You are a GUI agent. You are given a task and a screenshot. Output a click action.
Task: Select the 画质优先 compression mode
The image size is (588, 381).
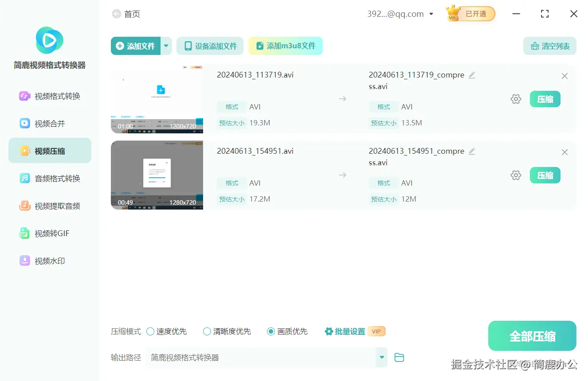(x=270, y=331)
